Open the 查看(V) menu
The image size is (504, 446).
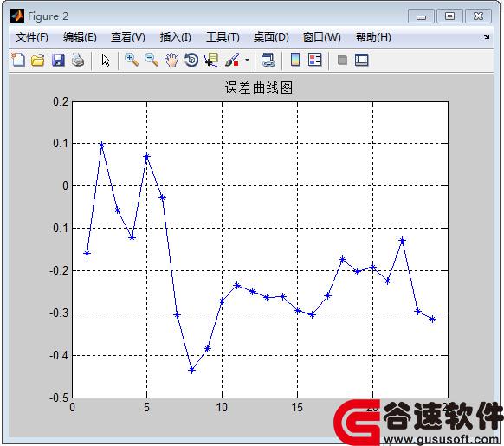(128, 37)
